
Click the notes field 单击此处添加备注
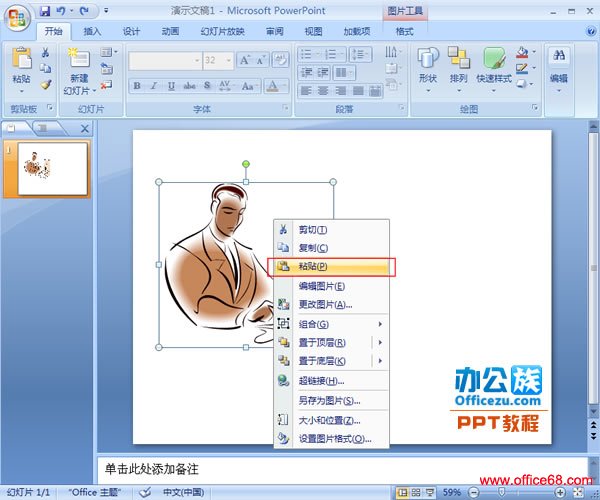[x=342, y=470]
